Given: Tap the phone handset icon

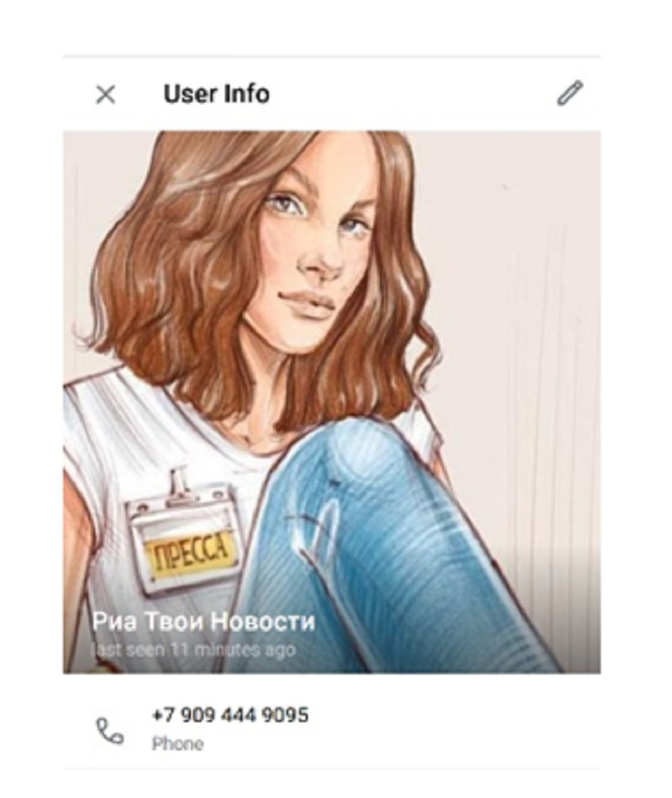Looking at the screenshot, I should click(110, 731).
